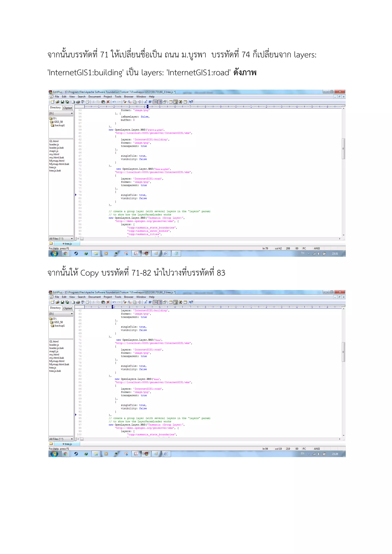Screen dimensions: 392x554
Task: Click vertical scrollbar thumb in upper editor
Action: [343, 148]
